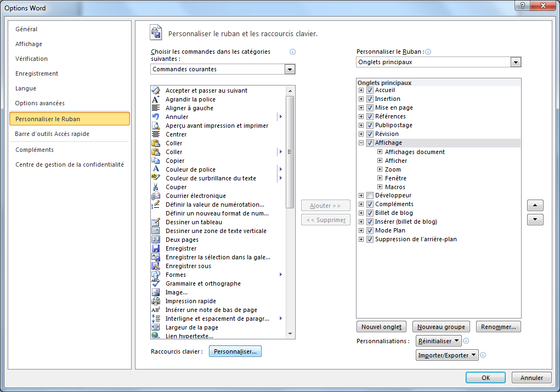Viewport: 560px width, 392px height.
Task: Switch to Barre d'outils Accès rapide
Action: click(52, 134)
